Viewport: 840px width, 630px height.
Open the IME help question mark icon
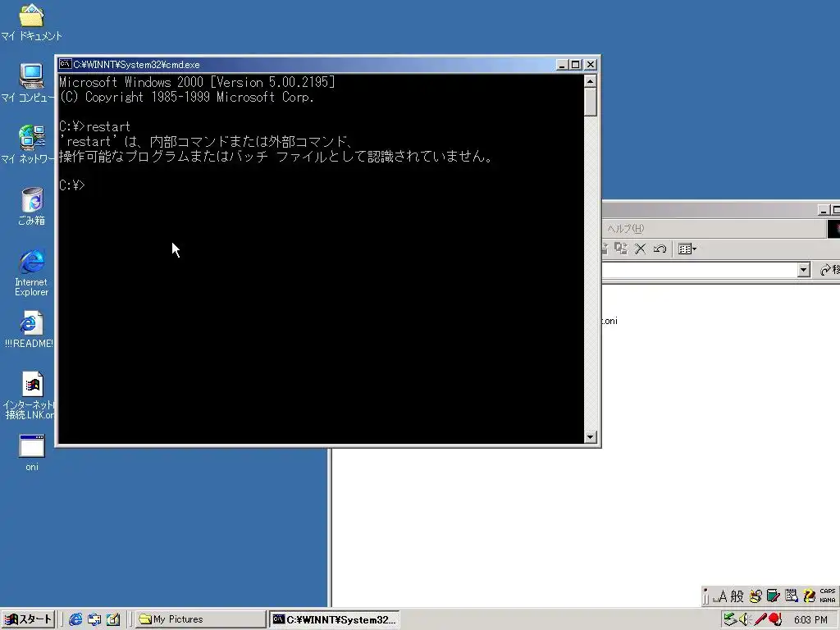pos(809,596)
